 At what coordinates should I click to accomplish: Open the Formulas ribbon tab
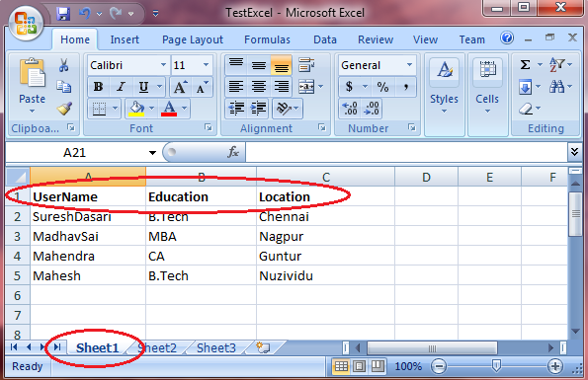267,39
